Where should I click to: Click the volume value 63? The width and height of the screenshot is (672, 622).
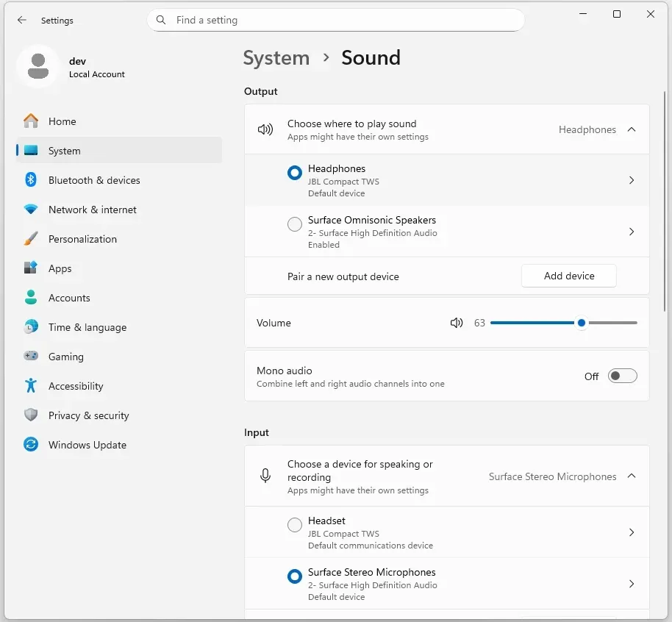tap(479, 323)
